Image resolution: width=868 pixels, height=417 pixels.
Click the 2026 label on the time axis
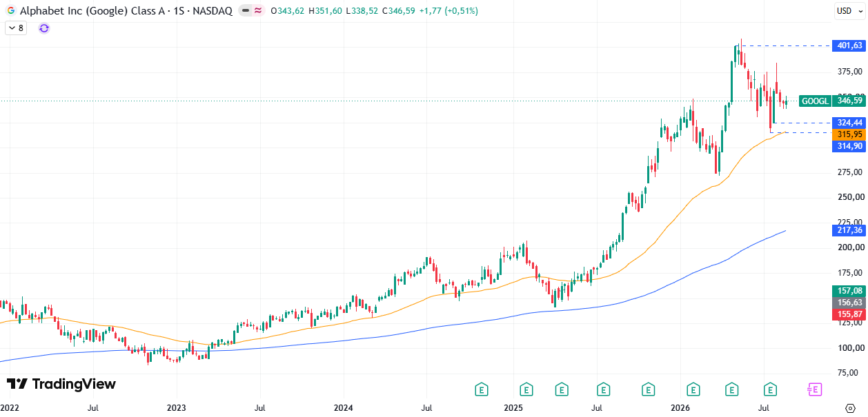(680, 408)
